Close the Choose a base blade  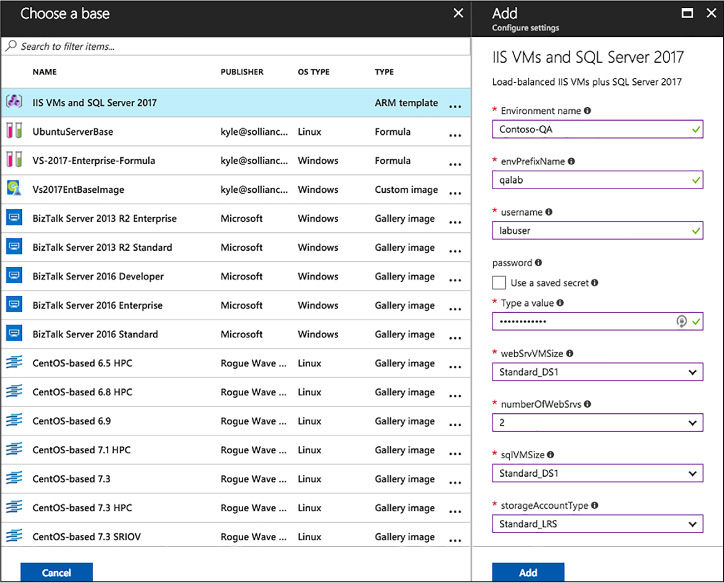click(x=458, y=13)
